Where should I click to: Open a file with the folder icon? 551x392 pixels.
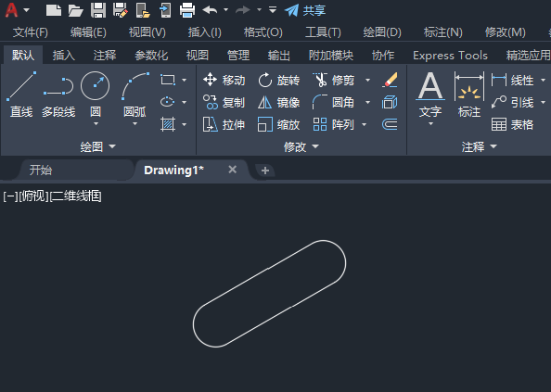pyautogui.click(x=75, y=10)
